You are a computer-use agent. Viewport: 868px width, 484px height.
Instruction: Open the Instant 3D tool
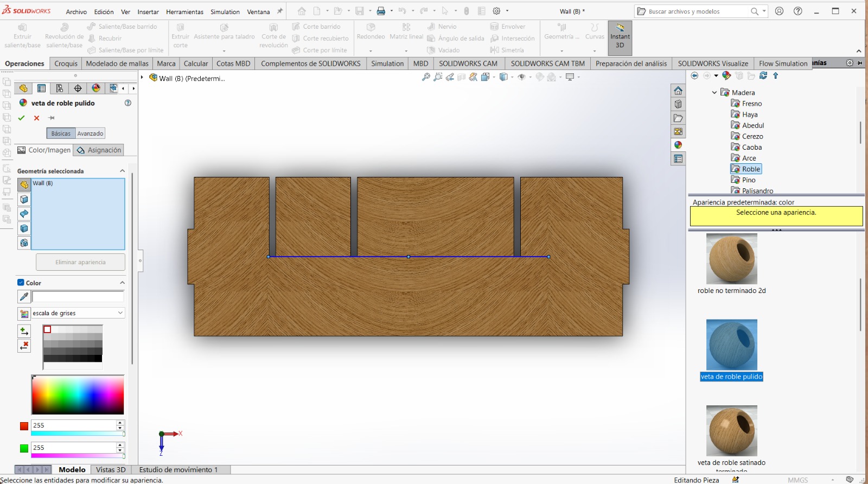[x=620, y=37]
